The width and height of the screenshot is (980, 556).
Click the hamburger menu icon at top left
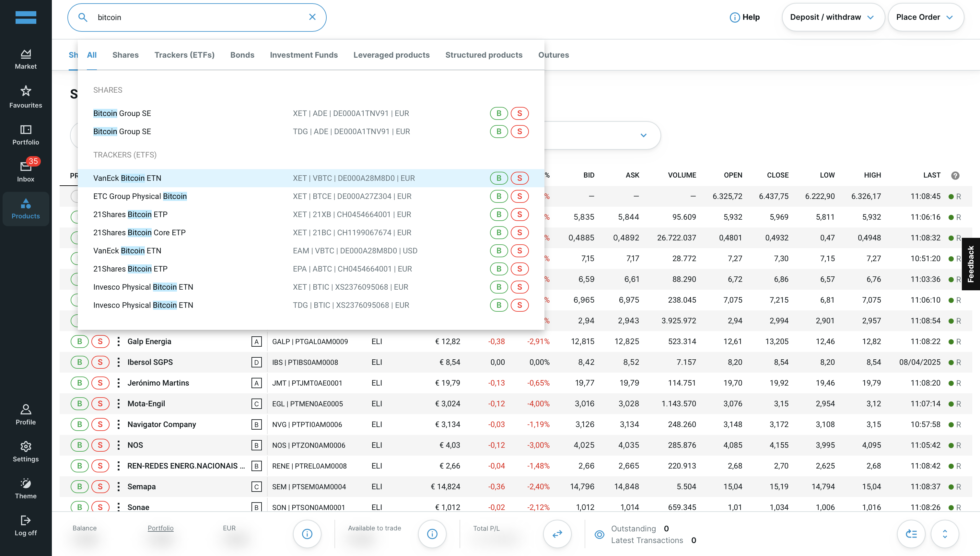point(26,17)
